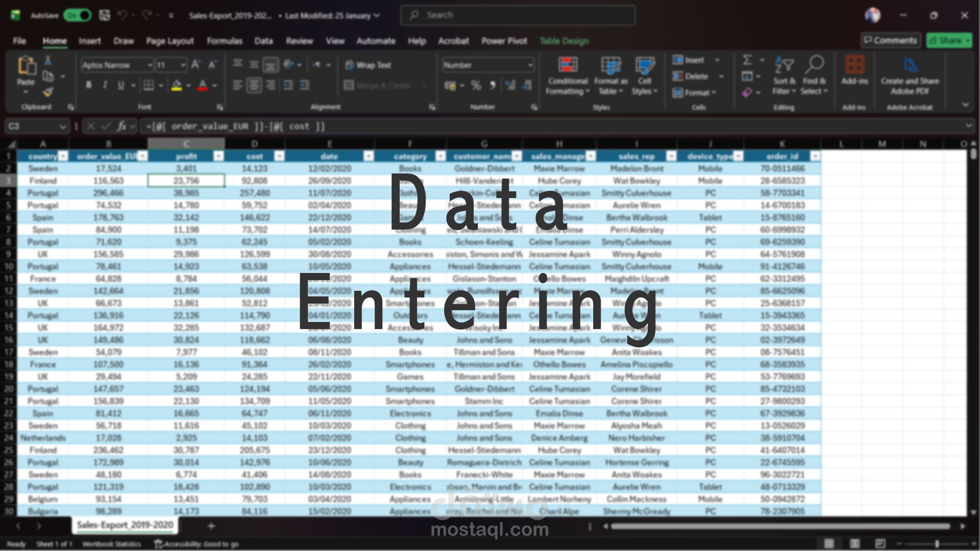Click the green Share button

click(x=949, y=40)
